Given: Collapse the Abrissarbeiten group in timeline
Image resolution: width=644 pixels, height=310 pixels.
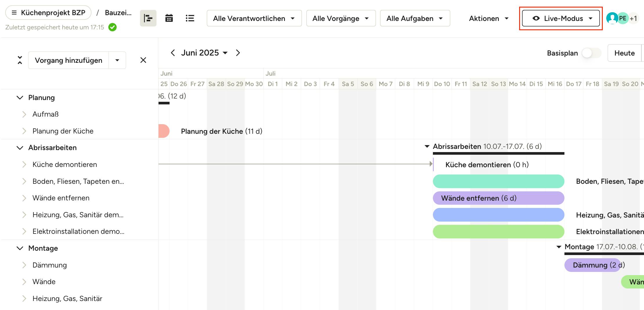Looking at the screenshot, I should (427, 146).
